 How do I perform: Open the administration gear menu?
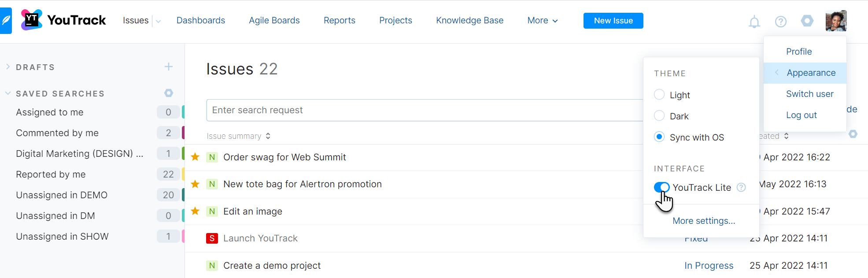[807, 21]
